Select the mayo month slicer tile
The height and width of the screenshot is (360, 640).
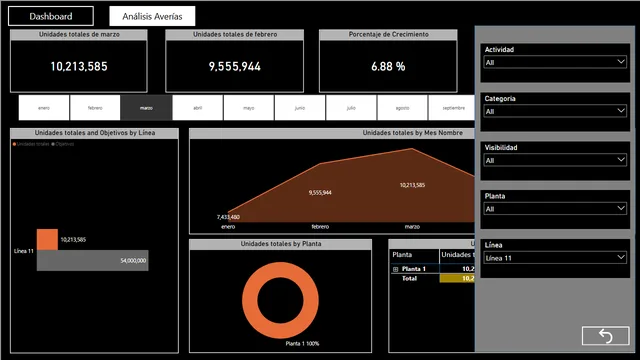[x=249, y=108]
